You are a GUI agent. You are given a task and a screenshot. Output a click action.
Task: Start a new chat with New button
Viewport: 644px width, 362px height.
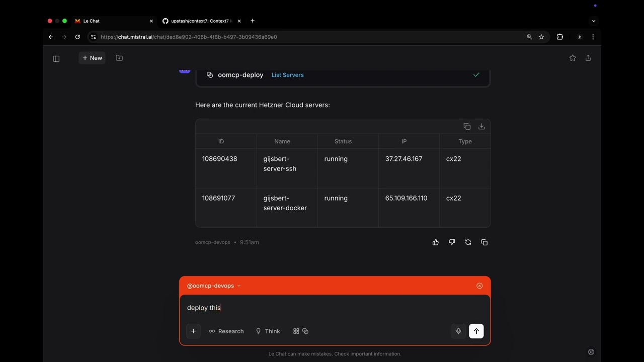[x=92, y=58]
